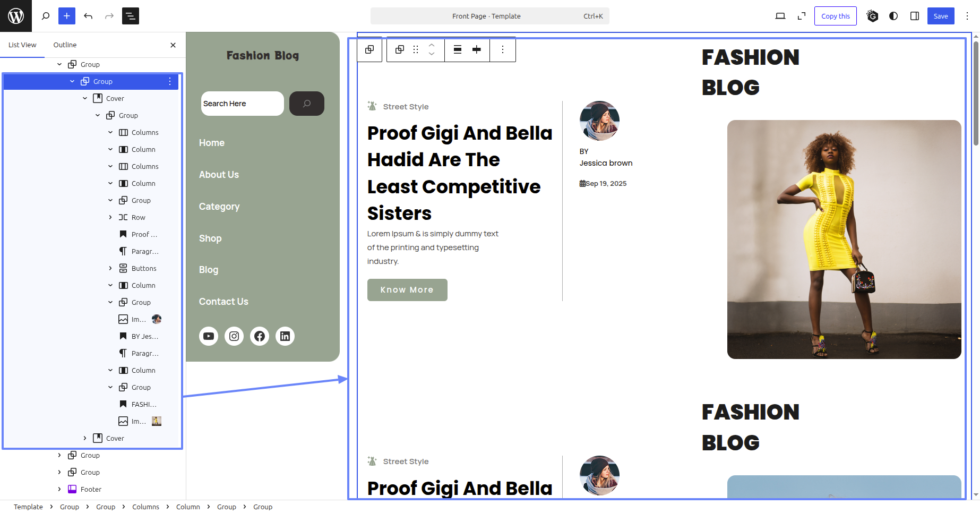Toggle the document overview list view
Image resolution: width=980 pixels, height=513 pixels.
[131, 16]
